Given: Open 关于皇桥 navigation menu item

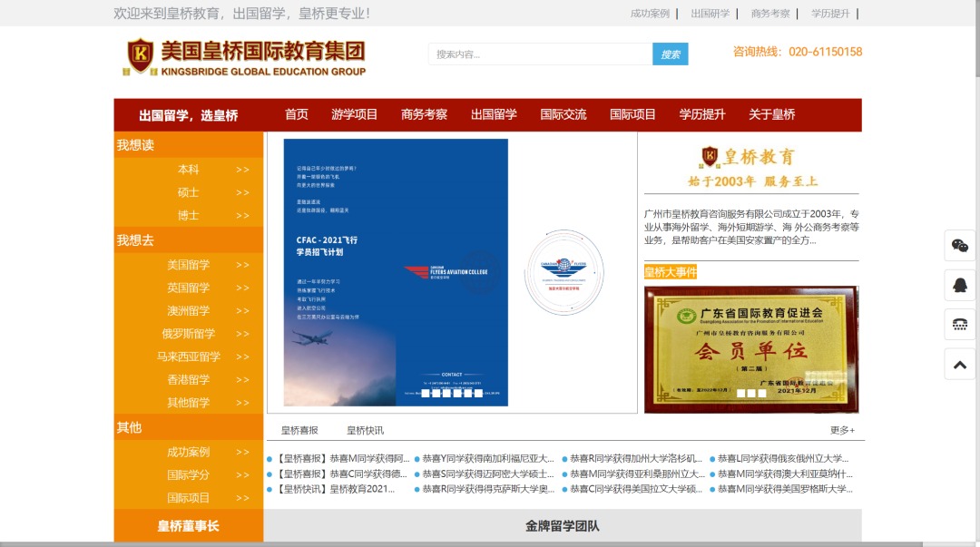Looking at the screenshot, I should (x=772, y=114).
